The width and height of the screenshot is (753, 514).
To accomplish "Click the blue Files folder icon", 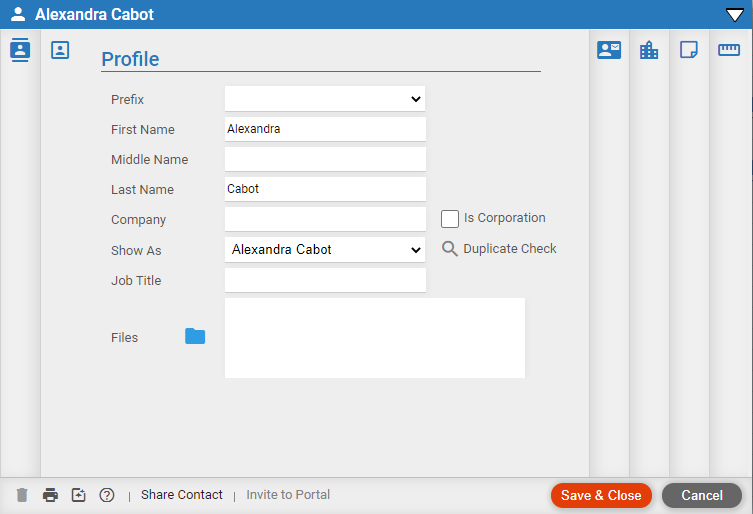I will [x=195, y=336].
